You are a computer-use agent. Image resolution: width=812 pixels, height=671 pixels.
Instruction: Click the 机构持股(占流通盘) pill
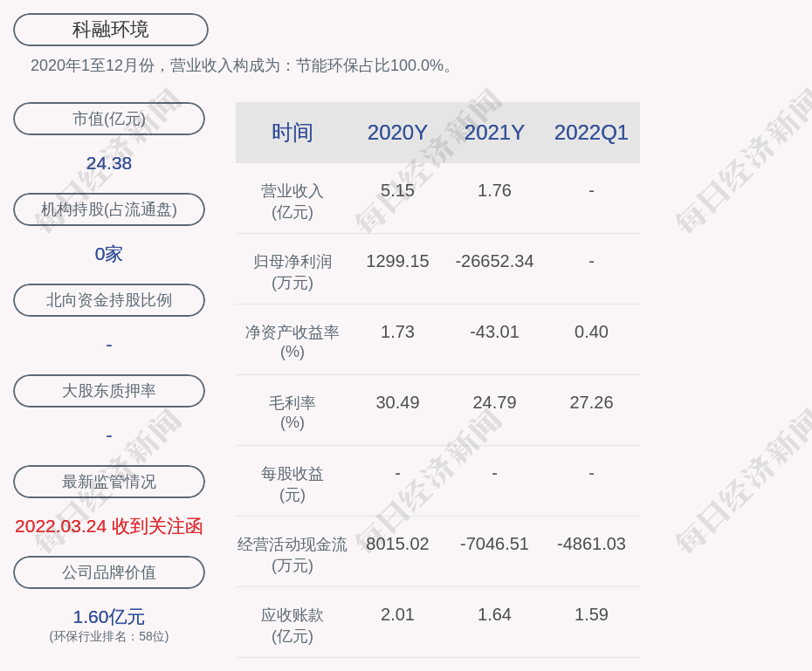tap(109, 209)
